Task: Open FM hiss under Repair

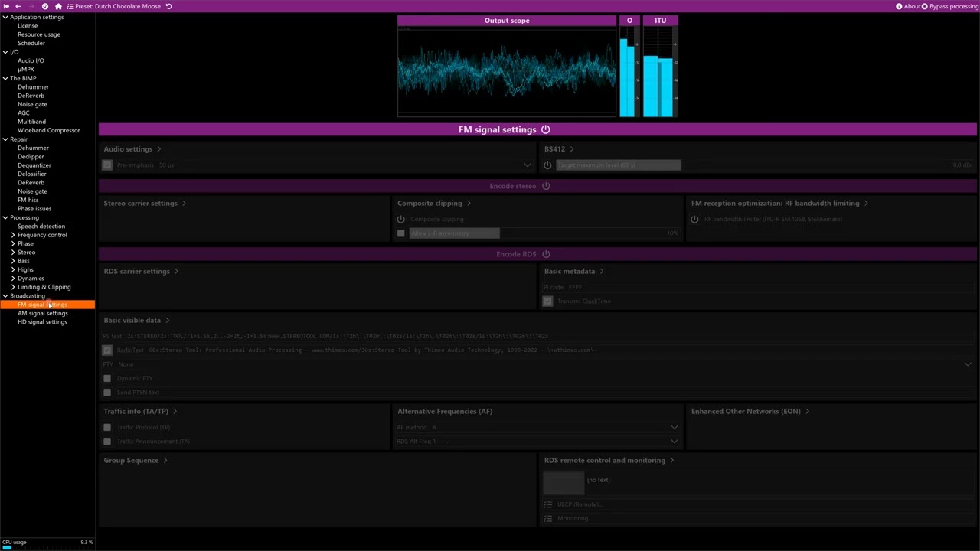Action: coord(28,201)
